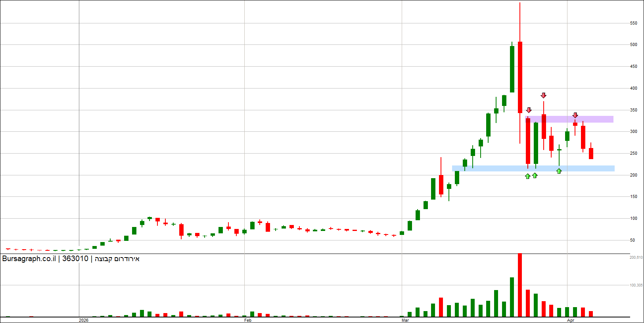The width and height of the screenshot is (644, 323).
Task: Click the leftmost red down arrow marker
Action: (x=529, y=110)
